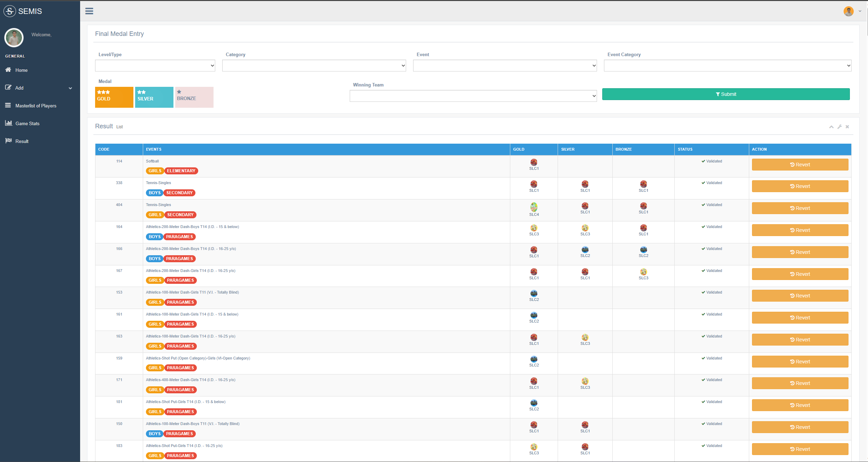Expand the Event Category dropdown
Viewport: 868px width, 462px height.
(x=727, y=66)
